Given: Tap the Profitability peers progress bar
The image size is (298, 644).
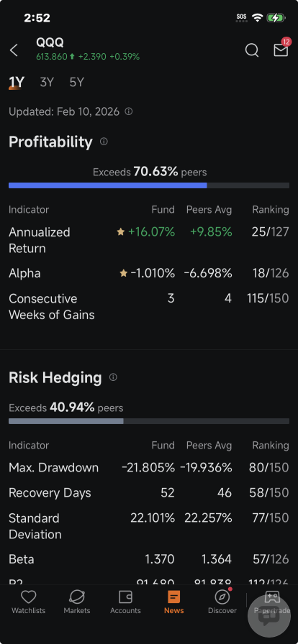Looking at the screenshot, I should coord(149,185).
